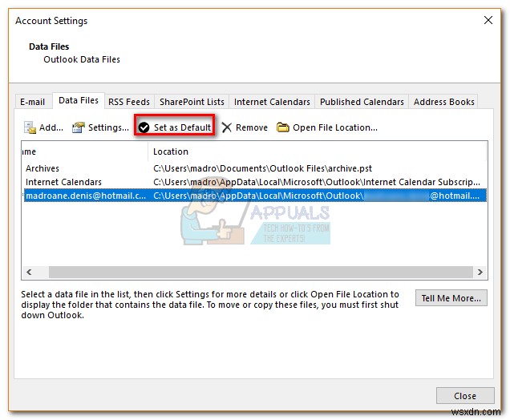Image resolution: width=510 pixels, height=420 pixels.
Task: Click the horizontal scrollbar thumb
Action: (x=261, y=272)
